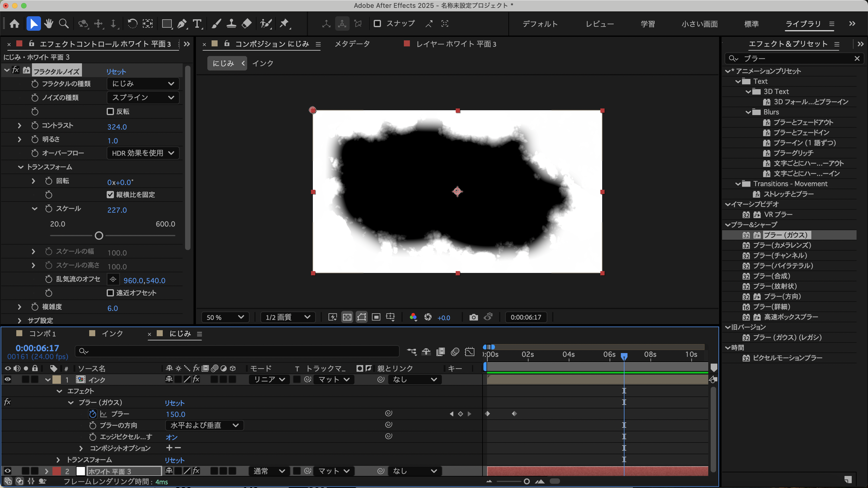Open the 50 % magnification dropdown
This screenshot has height=488, width=868.
click(225, 317)
